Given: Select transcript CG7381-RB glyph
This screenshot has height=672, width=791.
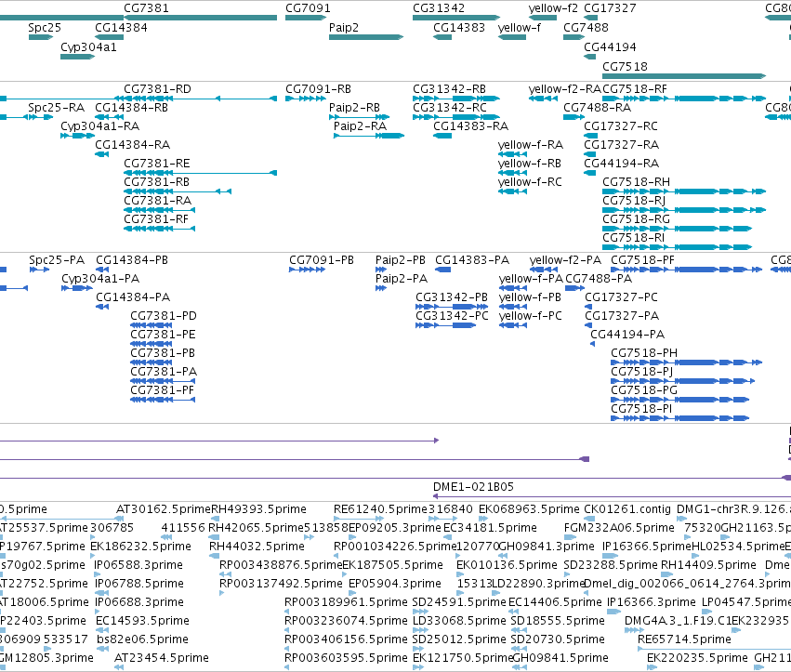Looking at the screenshot, I should 178,191.
